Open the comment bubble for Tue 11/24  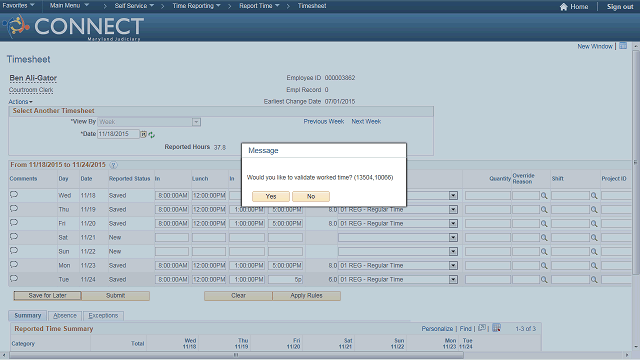pos(14,278)
